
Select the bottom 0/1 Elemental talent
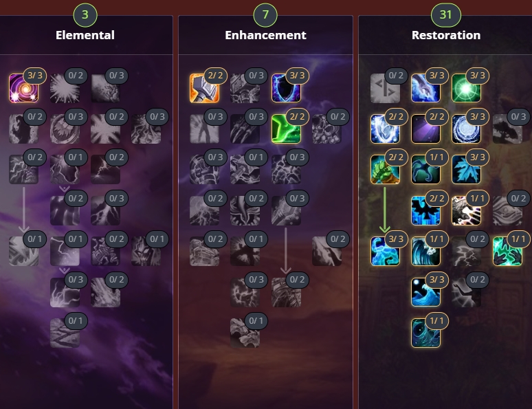click(65, 333)
